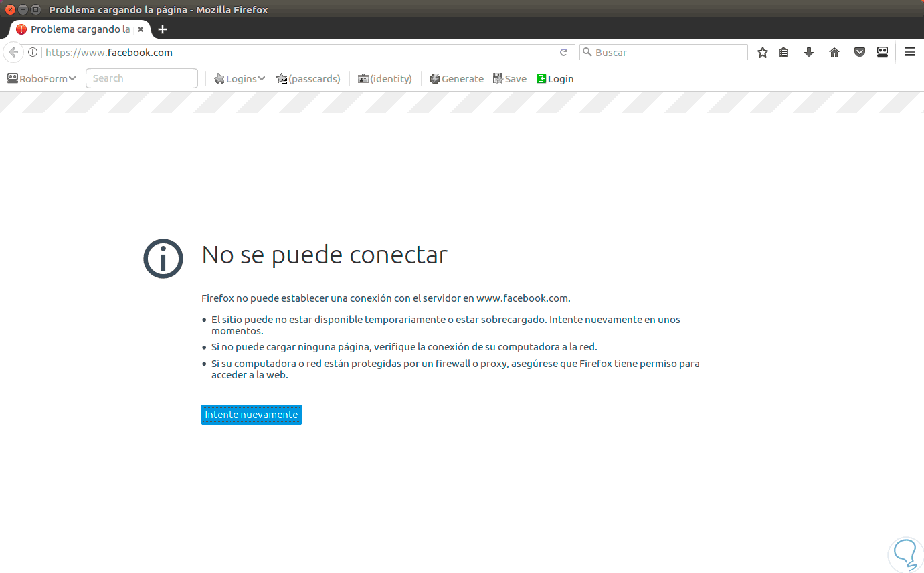Minimize the Firefox window
924x573 pixels.
click(x=23, y=9)
